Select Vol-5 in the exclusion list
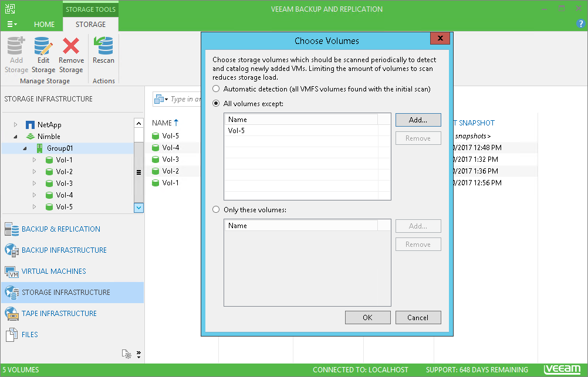The image size is (588, 377). click(x=302, y=130)
